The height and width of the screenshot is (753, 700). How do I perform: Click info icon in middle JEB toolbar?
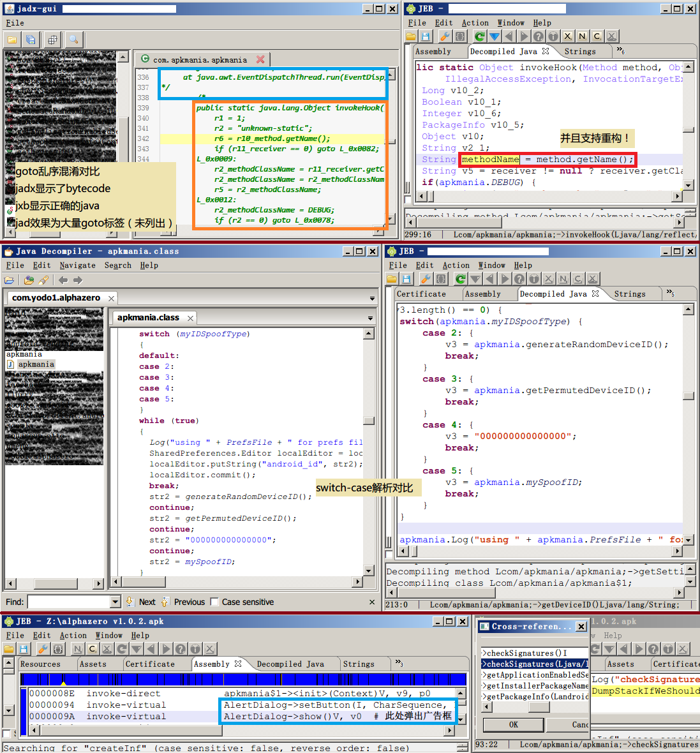pos(534,279)
